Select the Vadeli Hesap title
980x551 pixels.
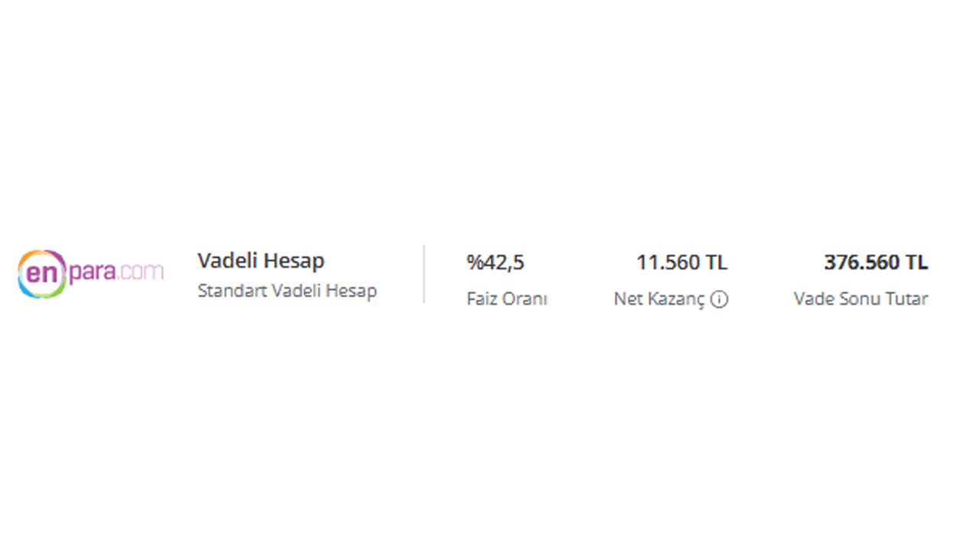click(x=261, y=261)
